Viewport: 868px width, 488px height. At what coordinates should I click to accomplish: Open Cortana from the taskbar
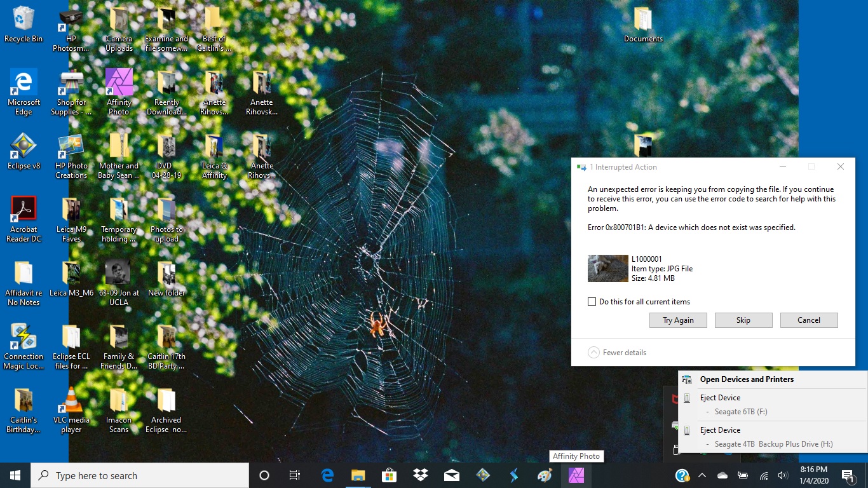click(x=264, y=475)
